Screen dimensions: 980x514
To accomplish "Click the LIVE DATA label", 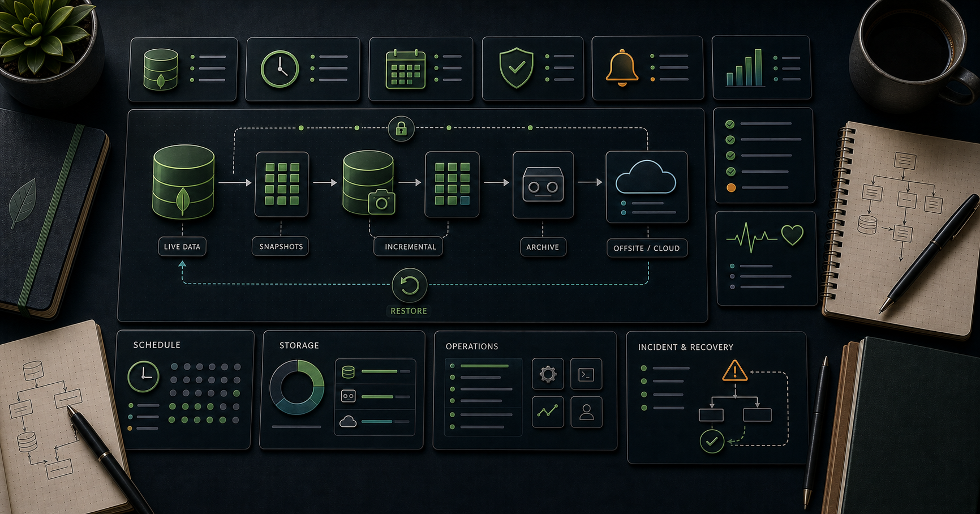I will pos(182,247).
